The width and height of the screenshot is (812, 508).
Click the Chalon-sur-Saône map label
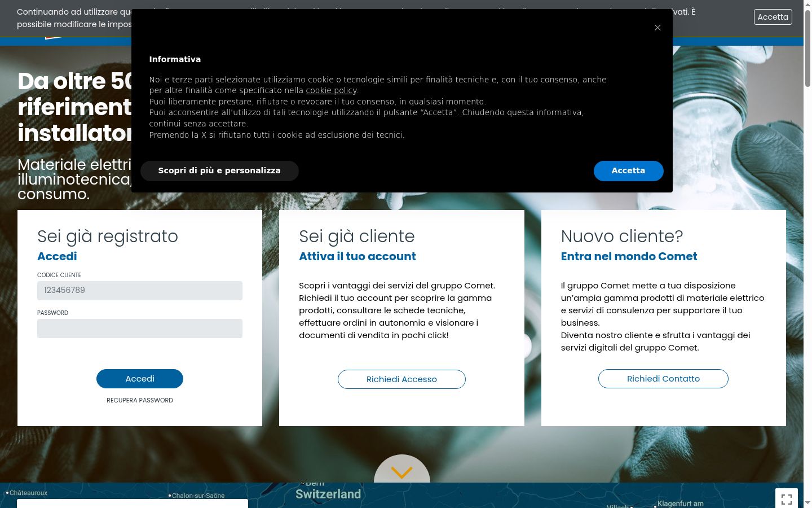[x=198, y=496]
